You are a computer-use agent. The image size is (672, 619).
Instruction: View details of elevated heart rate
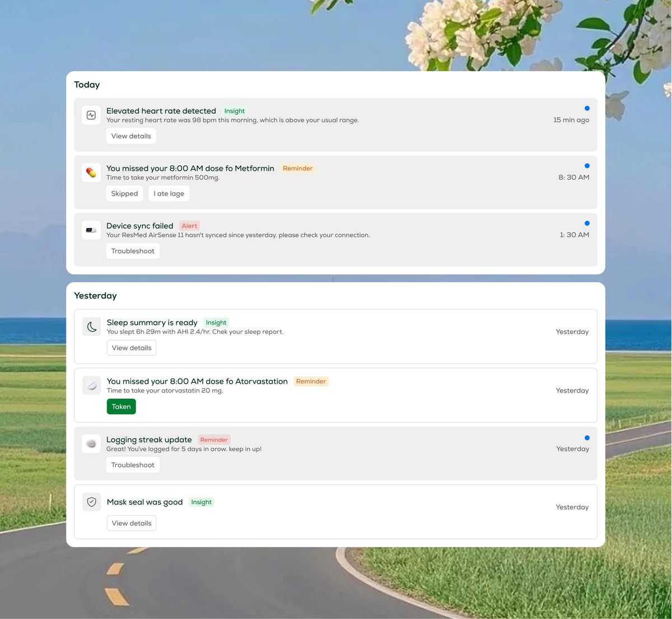131,136
